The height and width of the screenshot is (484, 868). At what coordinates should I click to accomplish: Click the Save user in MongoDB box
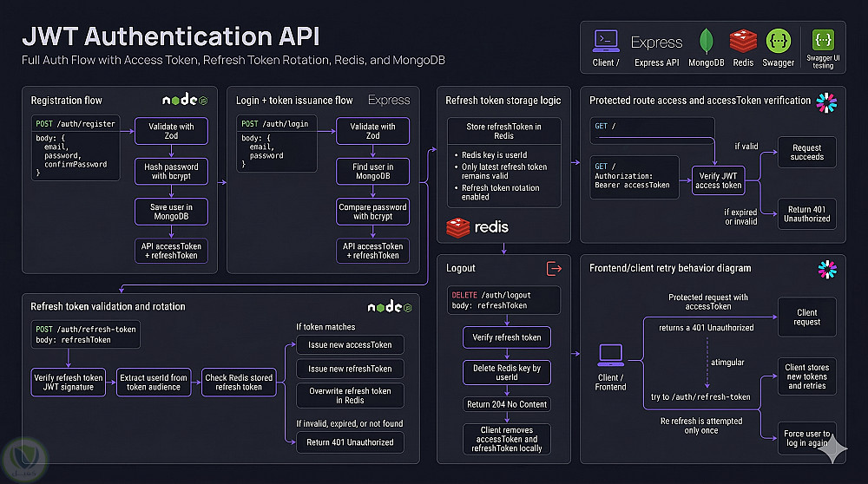[x=171, y=212]
